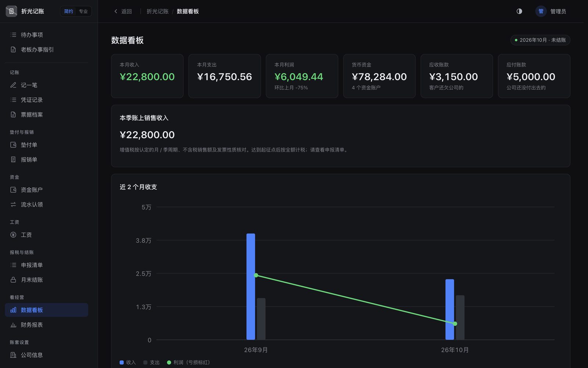
Task: Open 月末结账 in the sidebar
Action: coord(47,280)
